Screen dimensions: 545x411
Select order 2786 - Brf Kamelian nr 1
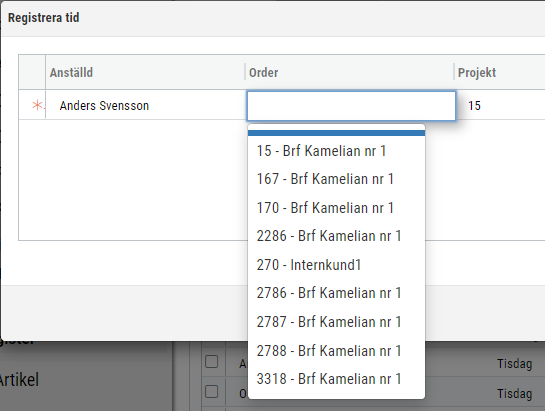pos(336,293)
